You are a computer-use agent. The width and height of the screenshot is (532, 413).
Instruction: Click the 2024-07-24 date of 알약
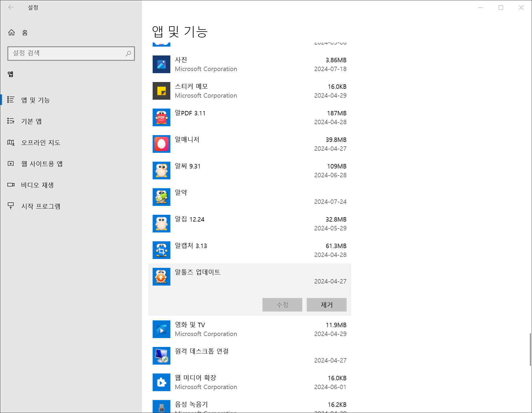click(x=330, y=202)
